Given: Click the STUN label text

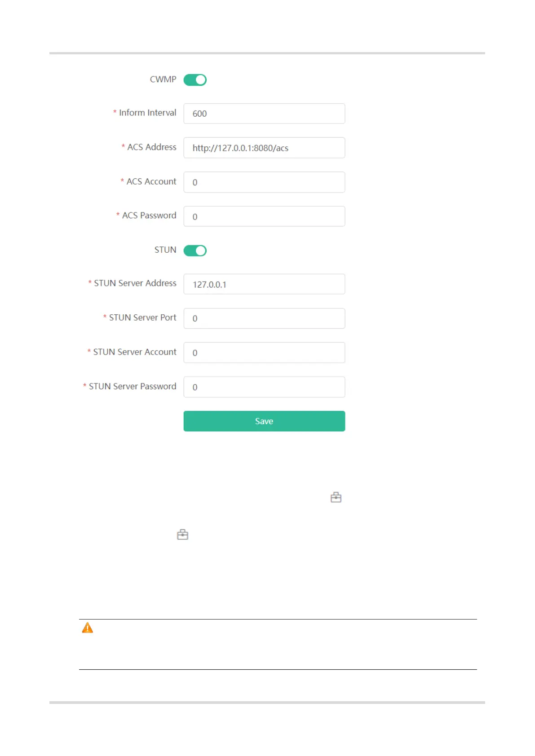Looking at the screenshot, I should (x=165, y=250).
